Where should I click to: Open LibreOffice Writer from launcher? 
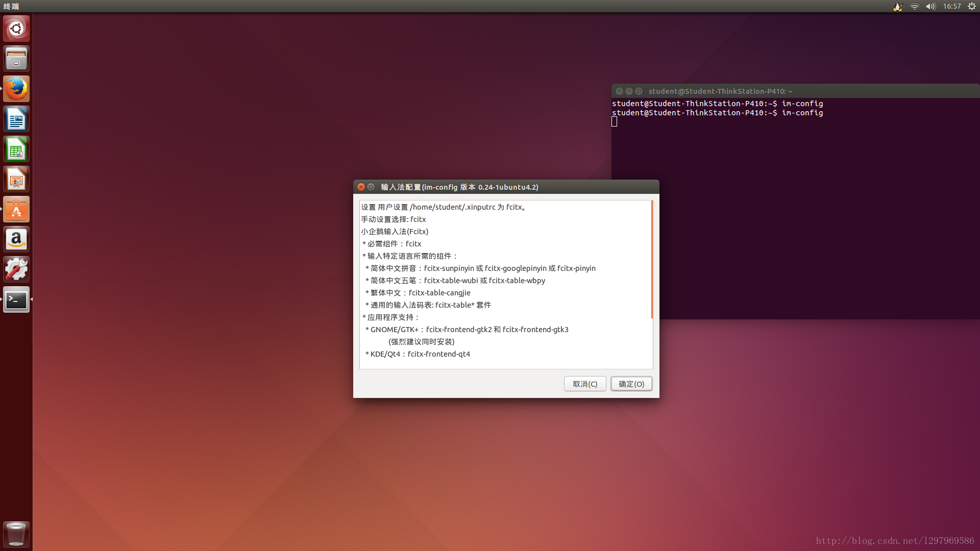(16, 119)
